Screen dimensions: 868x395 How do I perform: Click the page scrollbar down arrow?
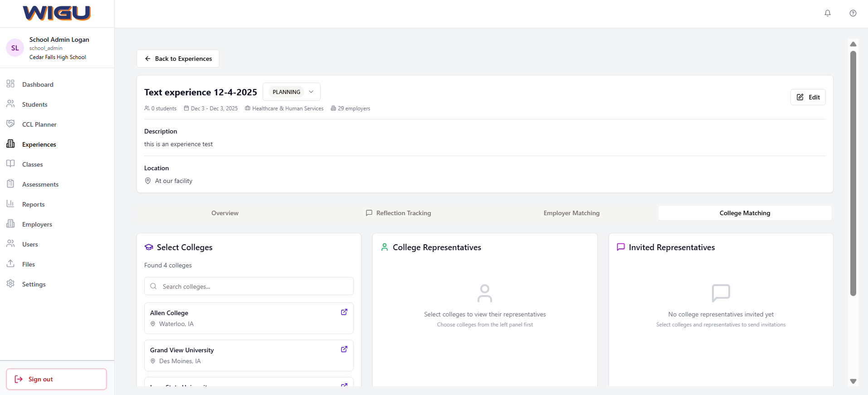[853, 381]
